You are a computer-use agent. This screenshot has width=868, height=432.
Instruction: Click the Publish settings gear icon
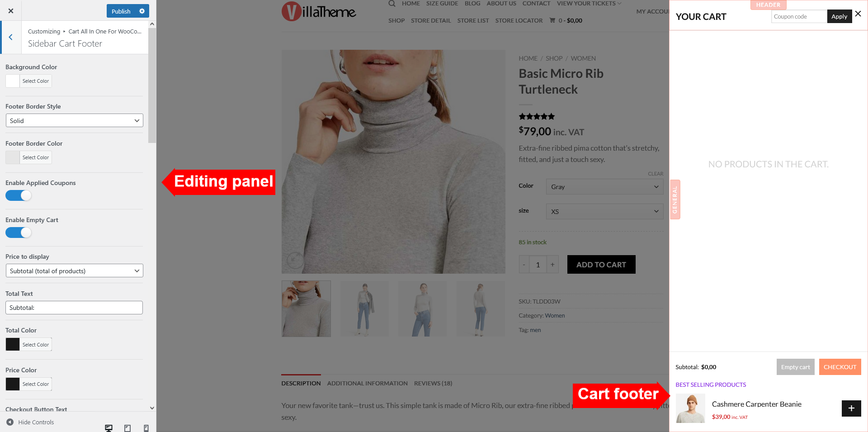tap(142, 11)
